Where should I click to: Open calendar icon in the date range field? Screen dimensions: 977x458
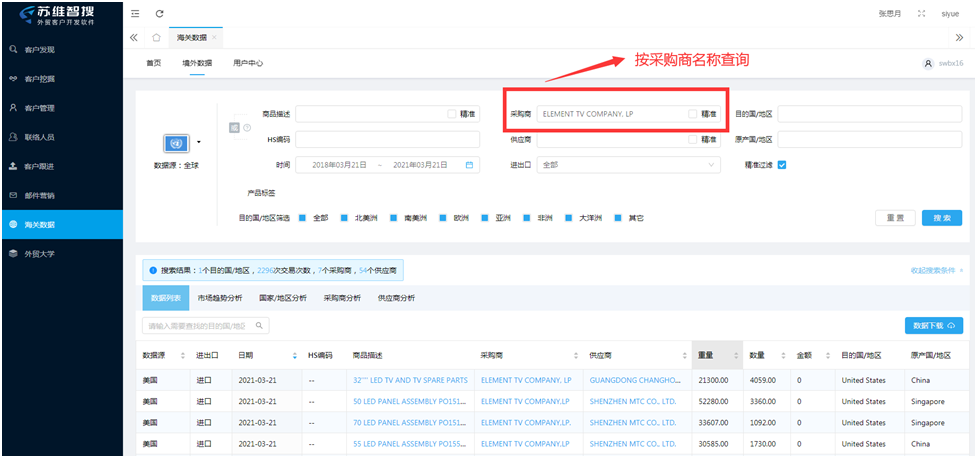469,165
